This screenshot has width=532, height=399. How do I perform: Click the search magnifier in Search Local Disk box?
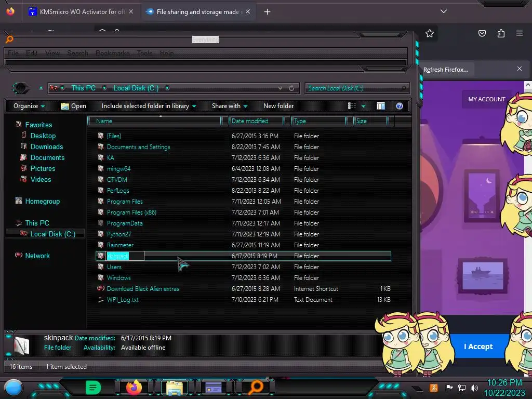[x=403, y=88]
